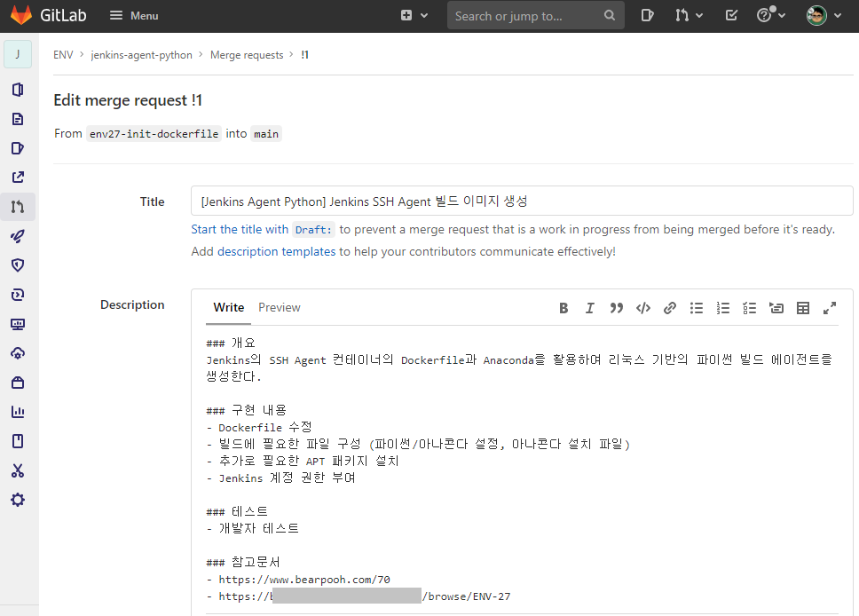Open Deployments icon in sidebar
This screenshot has height=616, width=859.
(x=18, y=295)
